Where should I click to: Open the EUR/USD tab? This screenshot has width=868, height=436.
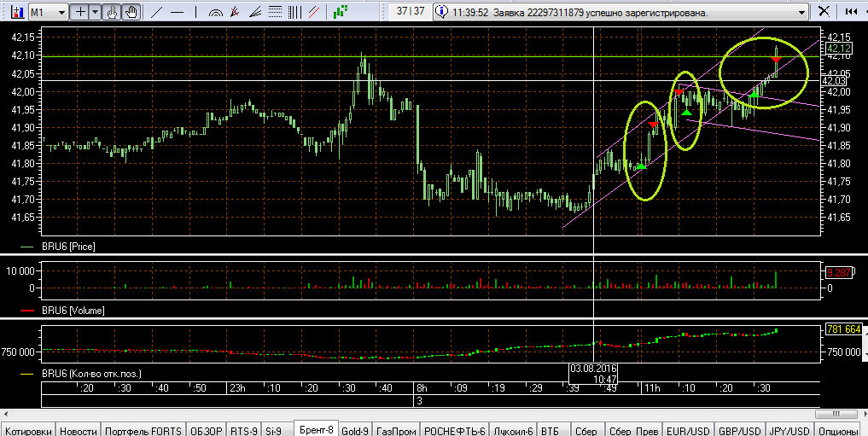coord(688,431)
